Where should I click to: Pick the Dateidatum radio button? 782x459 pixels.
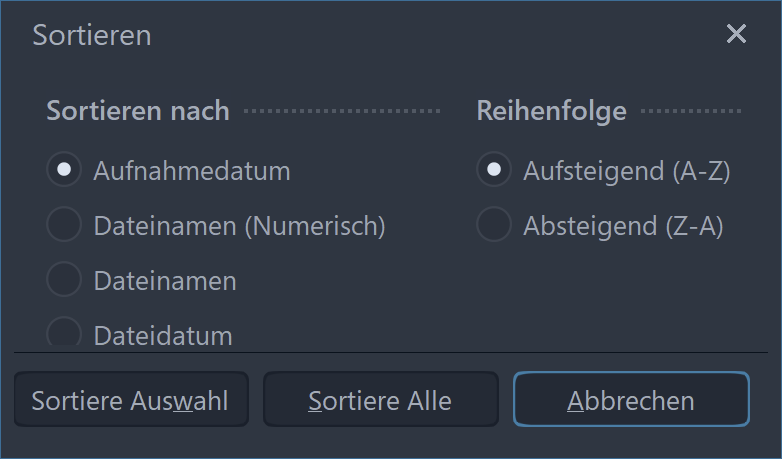coord(64,333)
